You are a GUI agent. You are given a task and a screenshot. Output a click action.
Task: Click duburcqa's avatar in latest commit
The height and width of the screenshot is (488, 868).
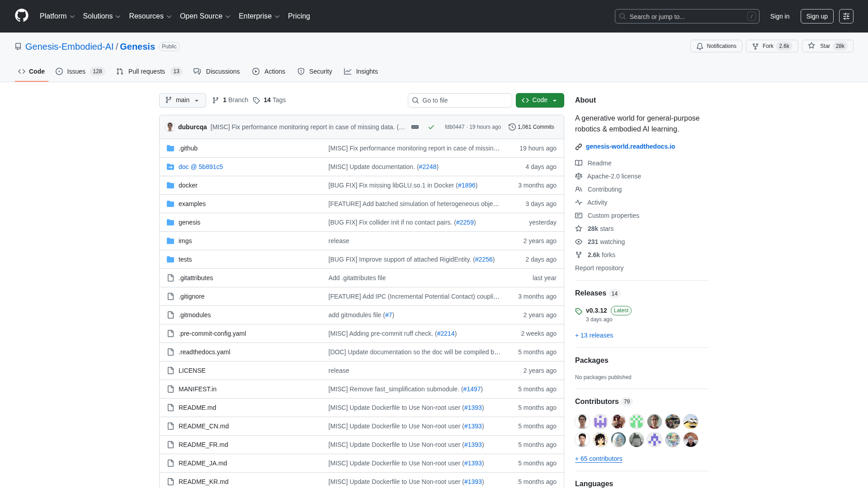(170, 127)
